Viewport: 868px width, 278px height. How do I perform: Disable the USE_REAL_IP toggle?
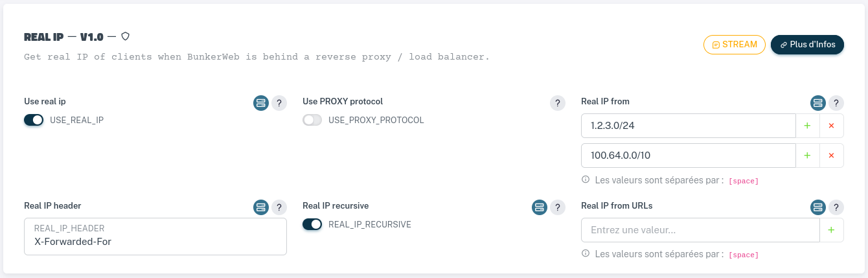point(34,120)
